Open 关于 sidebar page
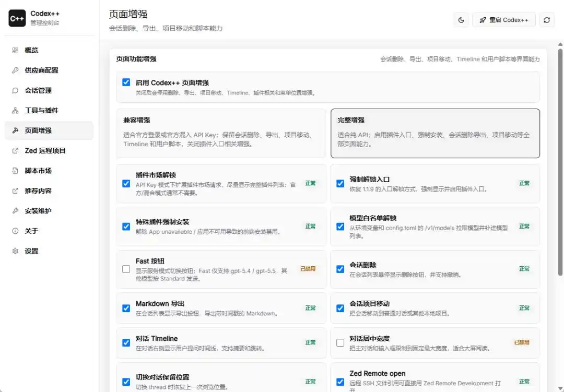 pos(49,231)
